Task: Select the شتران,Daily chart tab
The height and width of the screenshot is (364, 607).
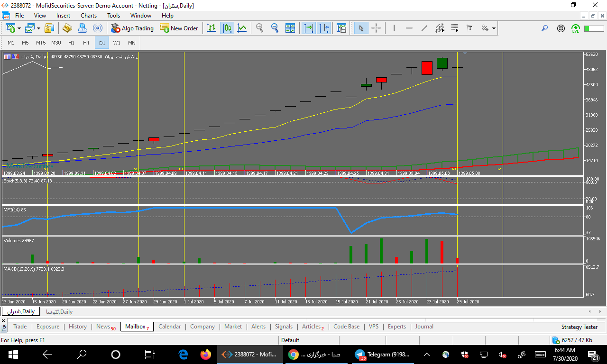Action: [x=20, y=311]
